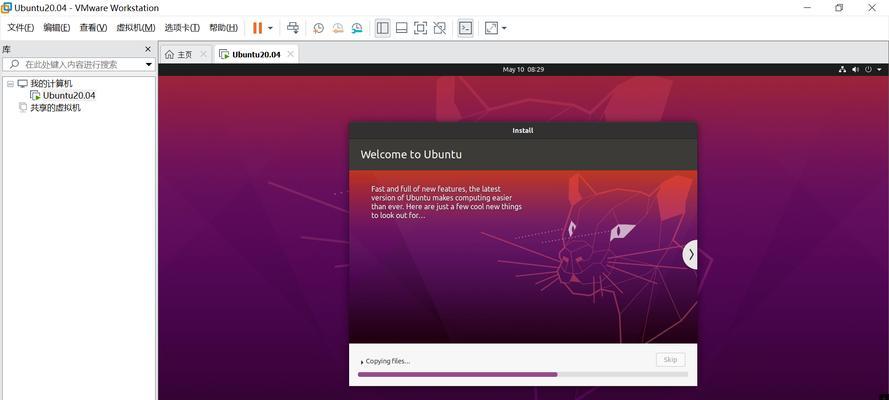This screenshot has height=400, width=889.
Task: Go to the next installer slide
Action: 690,255
